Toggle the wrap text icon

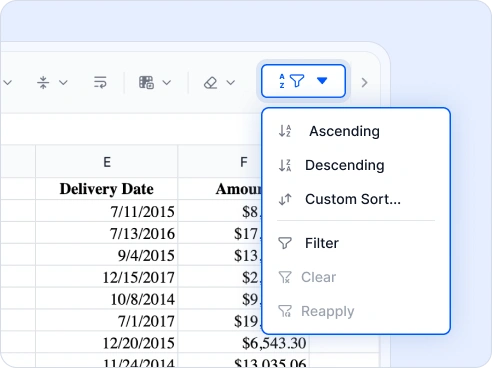[100, 82]
